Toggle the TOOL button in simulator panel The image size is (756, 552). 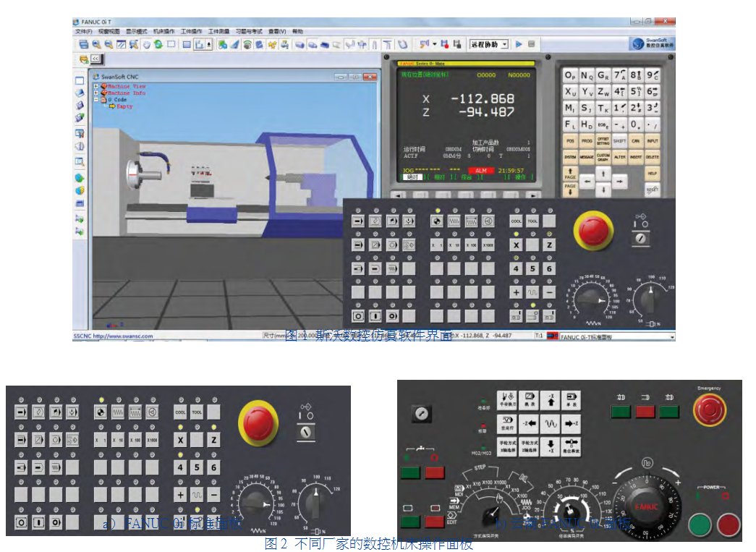pos(532,221)
